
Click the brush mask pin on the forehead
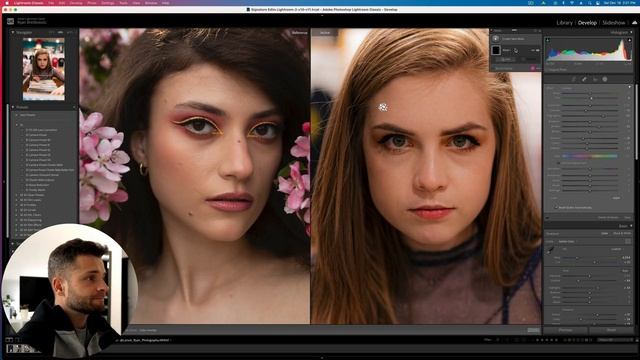[382, 107]
